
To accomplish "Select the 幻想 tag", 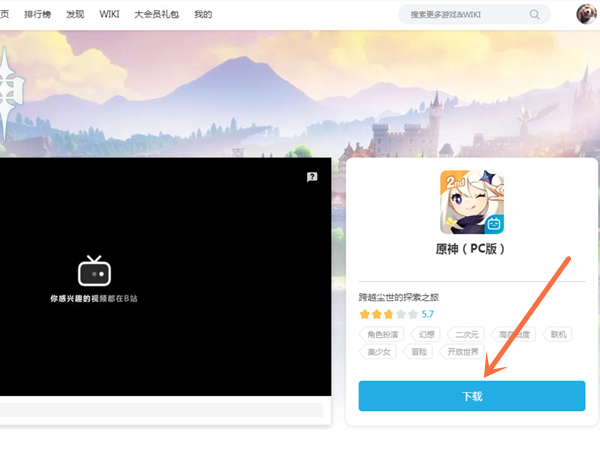I will [427, 334].
